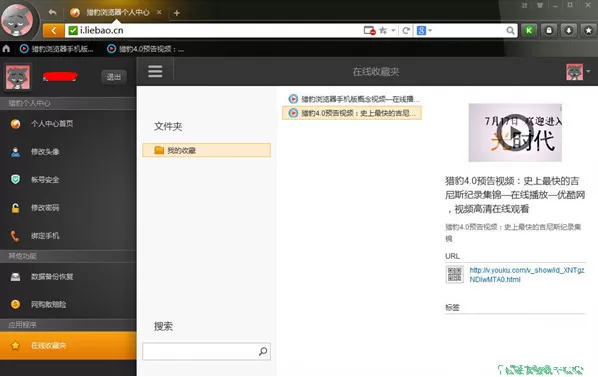Close the 猎豹浏览器个人中心 tab
Viewport: 598px width, 377px height.
pyautogui.click(x=159, y=12)
